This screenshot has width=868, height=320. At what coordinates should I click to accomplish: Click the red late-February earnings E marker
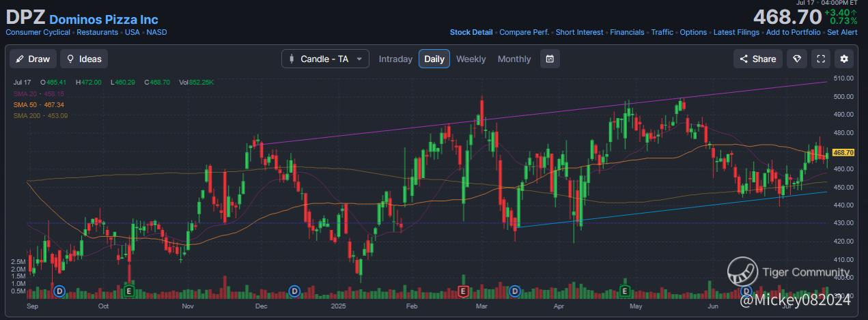[x=463, y=291]
